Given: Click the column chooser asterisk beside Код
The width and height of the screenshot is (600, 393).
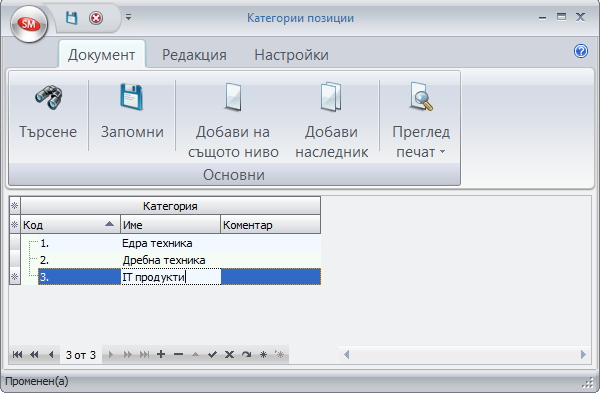Looking at the screenshot, I should click(x=15, y=225).
